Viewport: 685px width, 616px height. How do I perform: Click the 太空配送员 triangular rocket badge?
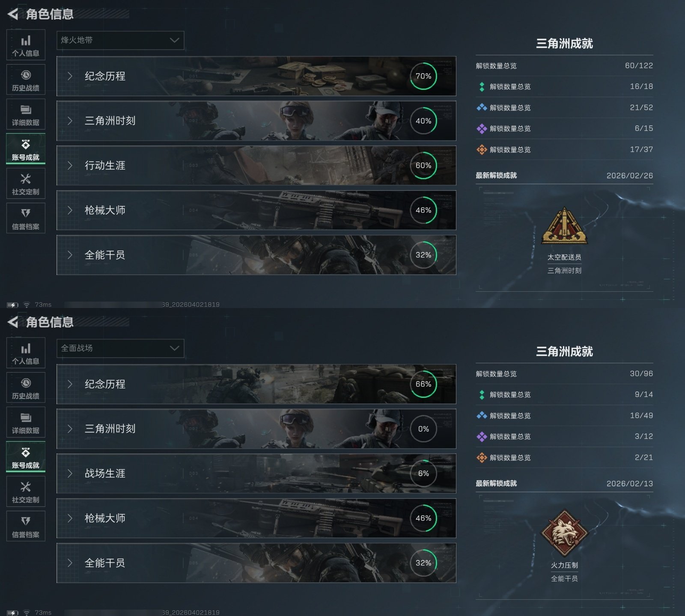pyautogui.click(x=564, y=226)
